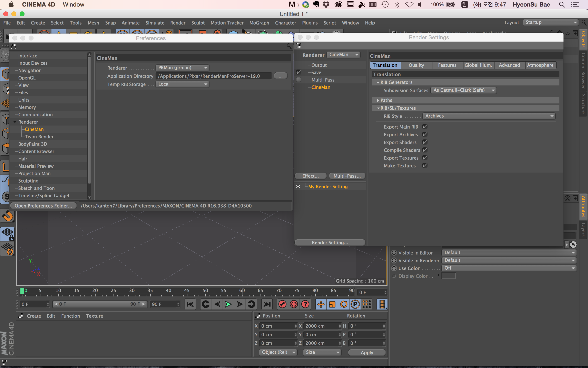Open Layout Startup dropdown

coord(551,22)
